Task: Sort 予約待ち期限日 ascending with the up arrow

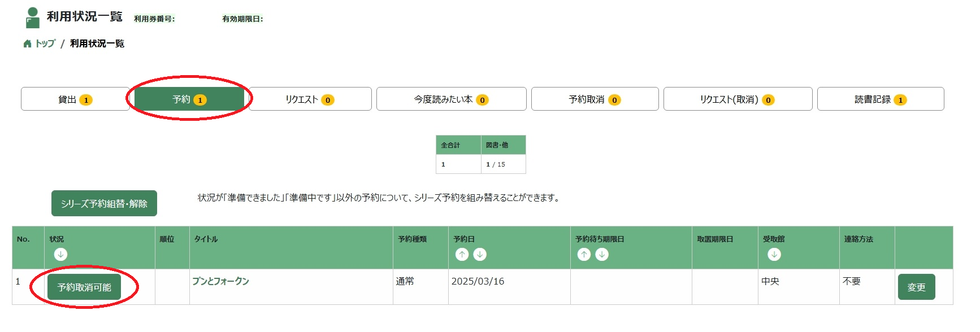Action: (x=584, y=255)
